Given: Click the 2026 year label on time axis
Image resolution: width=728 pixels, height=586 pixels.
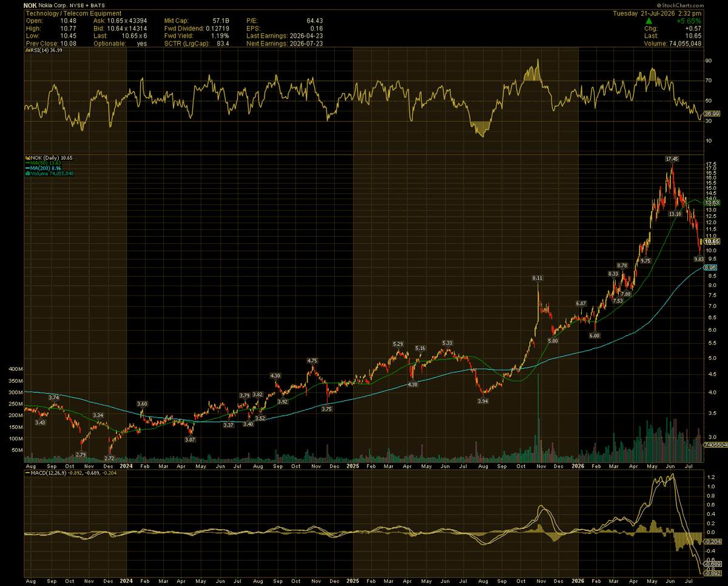Looking at the screenshot, I should click(x=578, y=466).
